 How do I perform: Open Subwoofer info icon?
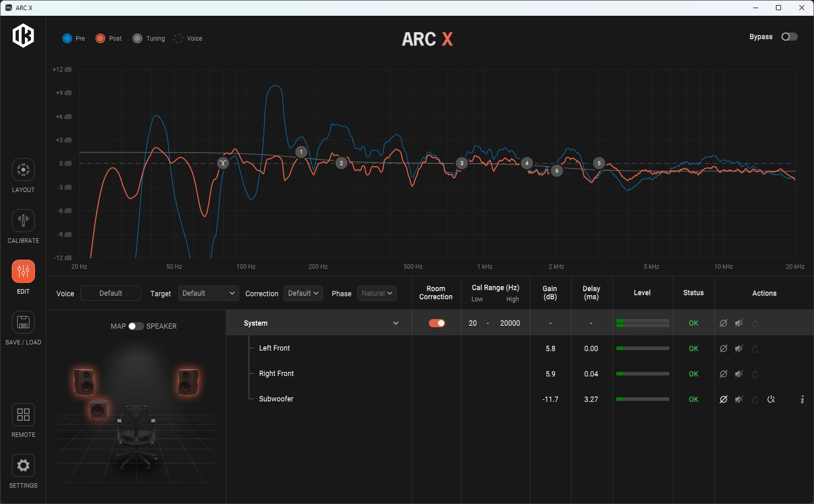(x=802, y=399)
